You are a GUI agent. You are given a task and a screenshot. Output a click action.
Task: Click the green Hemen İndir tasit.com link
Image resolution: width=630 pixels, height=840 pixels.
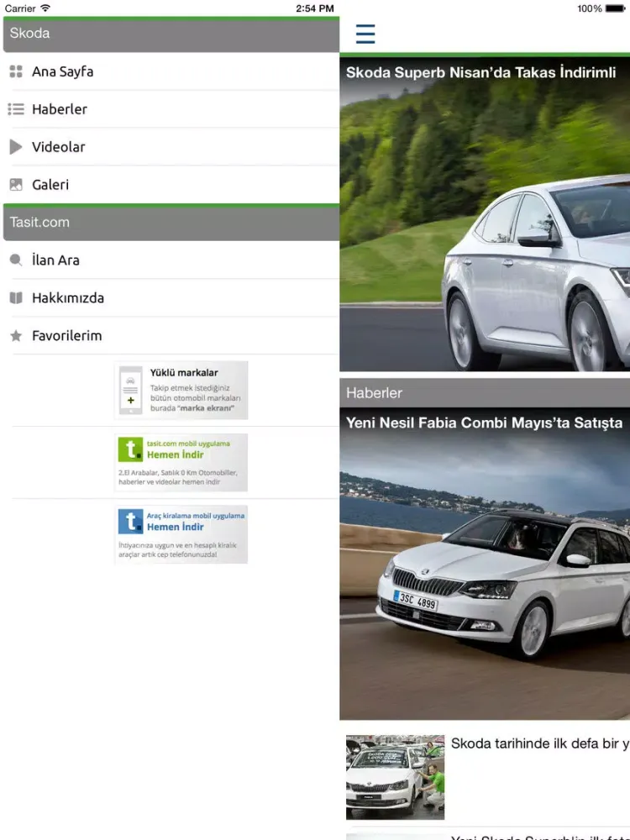click(x=176, y=454)
